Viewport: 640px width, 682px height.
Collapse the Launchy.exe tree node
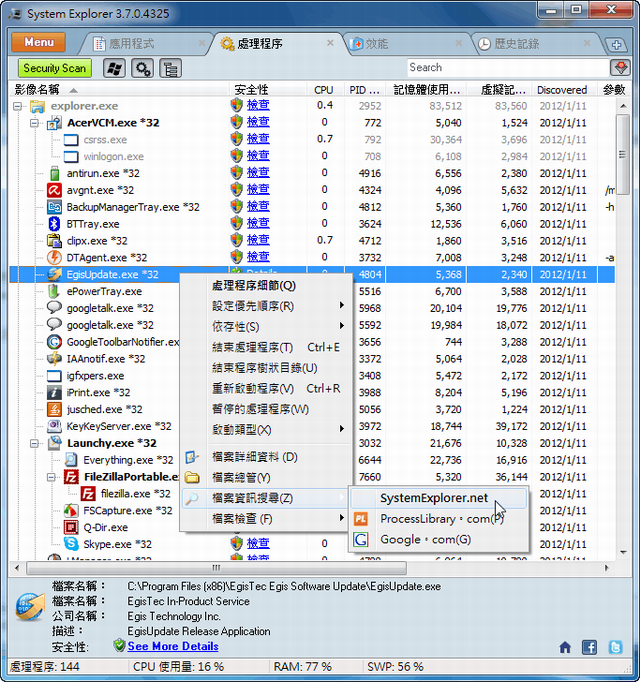(x=33, y=443)
